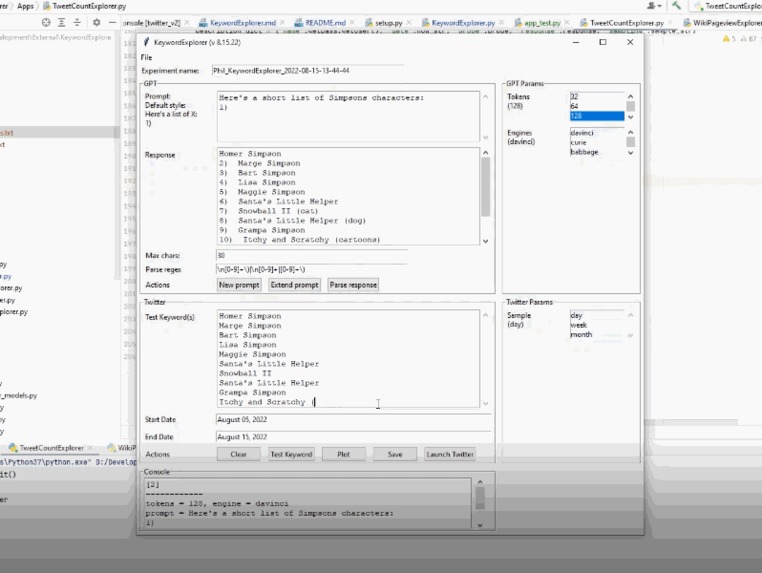Viewport: 762px width, 573px height.
Task: Click Apps in the IDE breadcrumb
Action: pos(25,6)
